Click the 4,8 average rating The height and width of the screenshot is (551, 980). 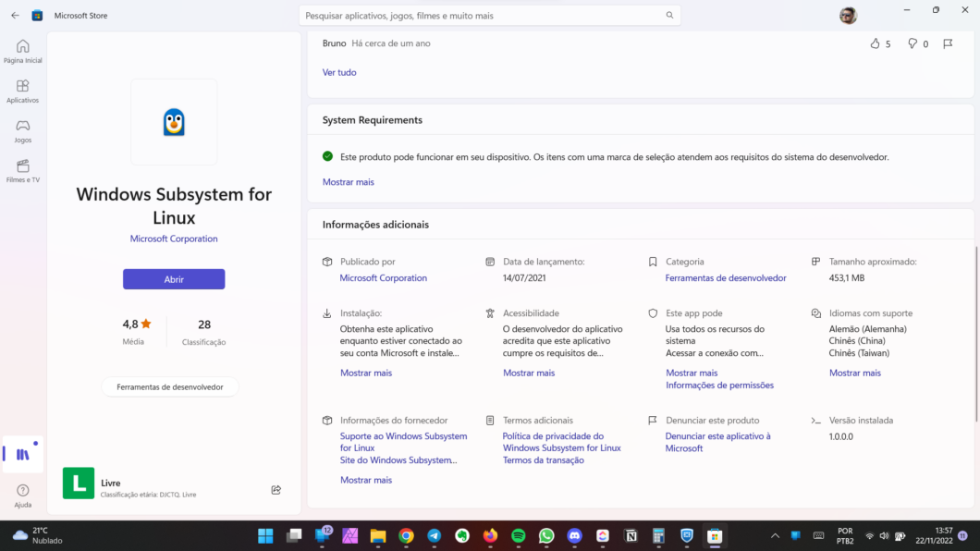(136, 324)
